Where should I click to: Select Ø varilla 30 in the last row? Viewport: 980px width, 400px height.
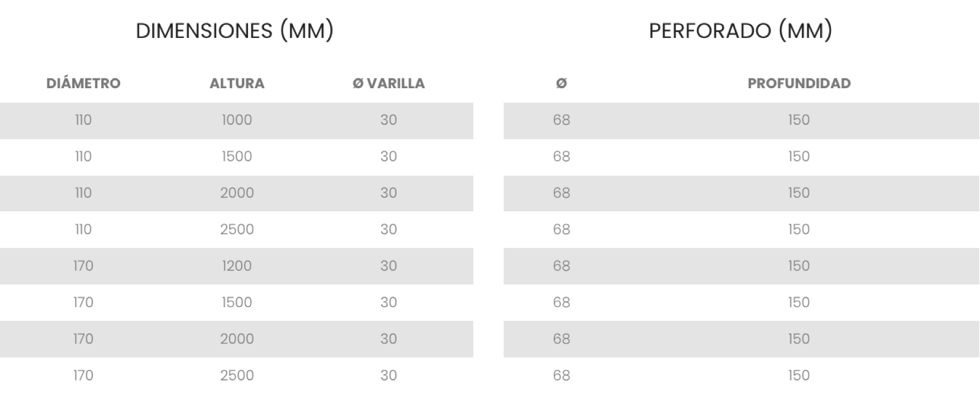click(388, 376)
